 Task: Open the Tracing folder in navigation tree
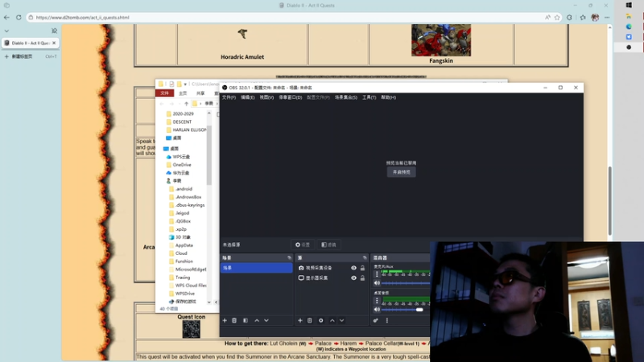(180, 278)
